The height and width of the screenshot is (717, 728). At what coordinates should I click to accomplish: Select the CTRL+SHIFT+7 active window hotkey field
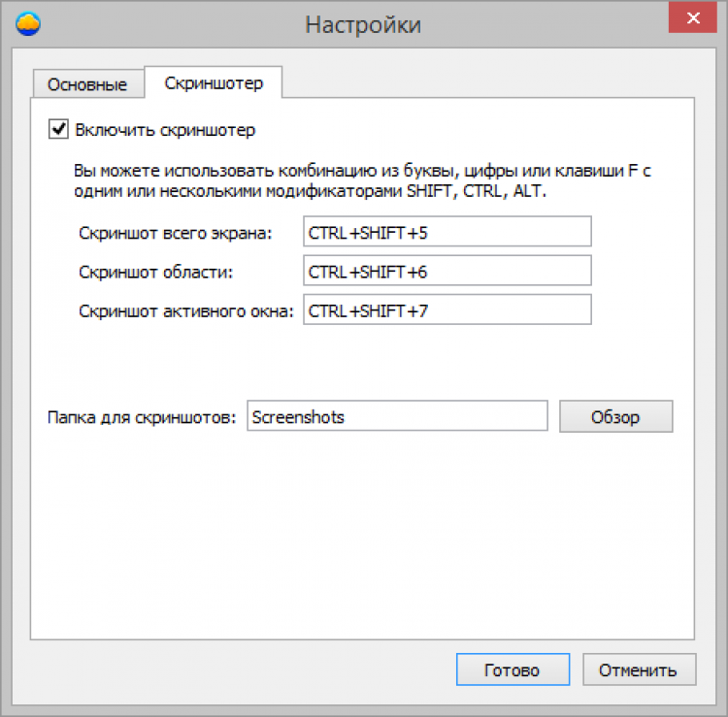447,310
